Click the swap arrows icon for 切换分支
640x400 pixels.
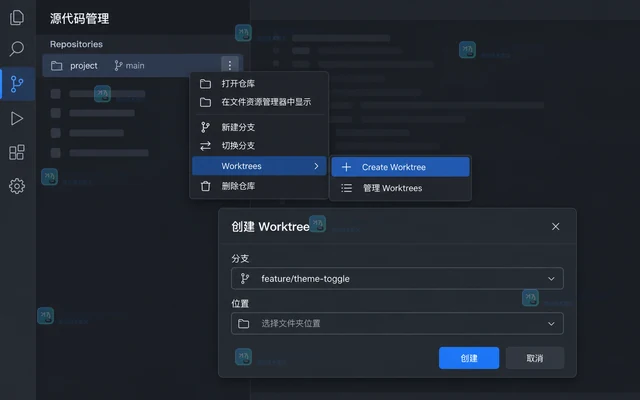(205, 146)
